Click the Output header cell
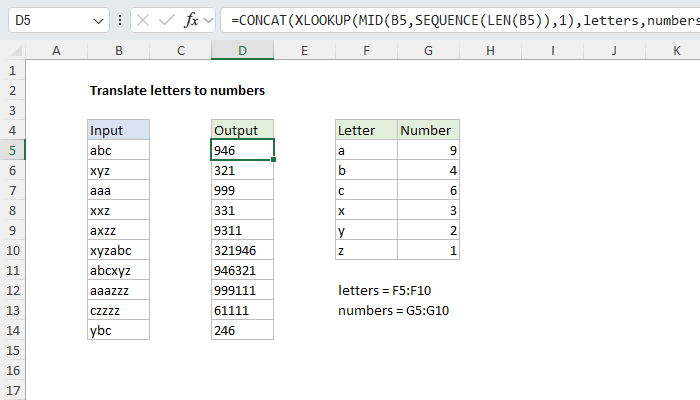This screenshot has width=700, height=400. point(242,130)
